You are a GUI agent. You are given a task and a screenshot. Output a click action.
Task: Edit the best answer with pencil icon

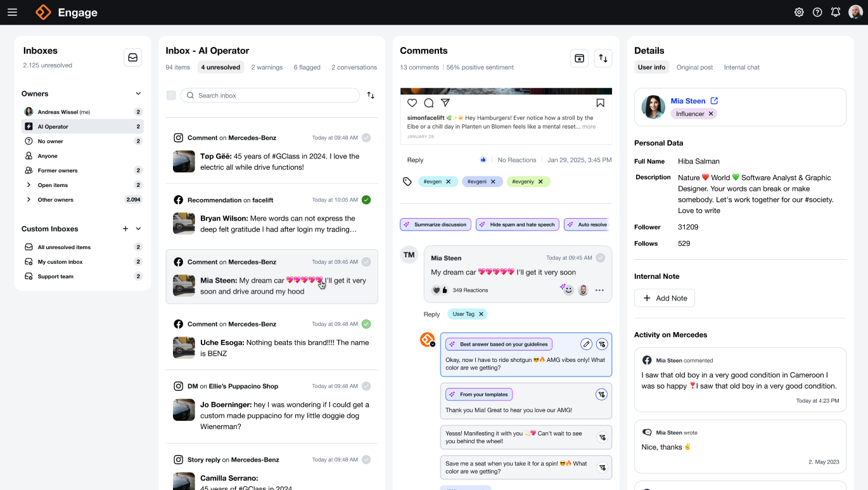click(x=586, y=344)
